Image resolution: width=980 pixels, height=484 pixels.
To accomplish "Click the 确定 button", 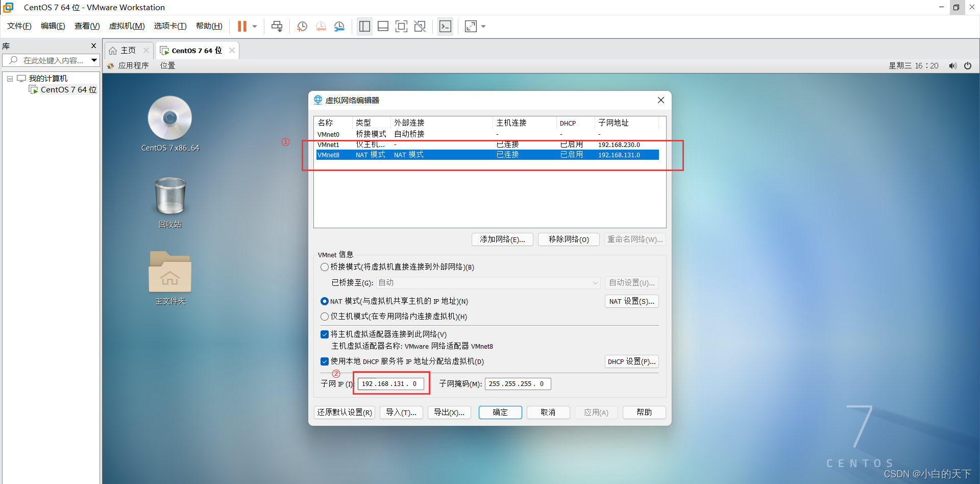I will [500, 413].
